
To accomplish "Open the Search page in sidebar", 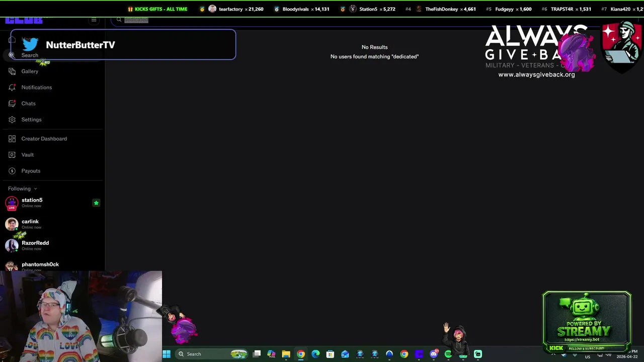I will (x=52, y=55).
